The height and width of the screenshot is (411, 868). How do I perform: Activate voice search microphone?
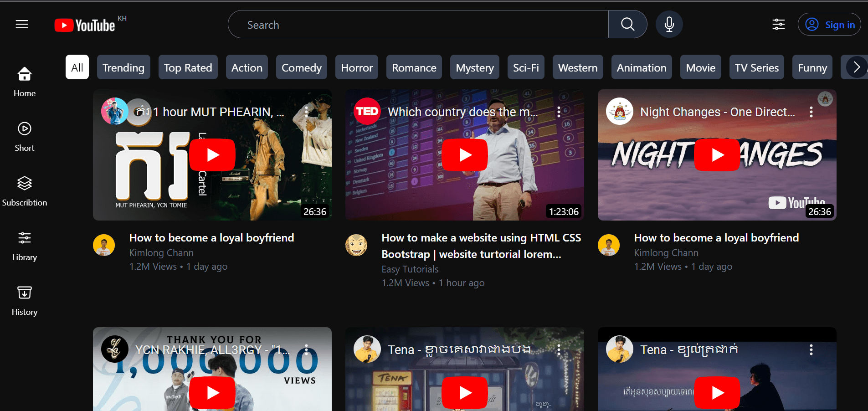pyautogui.click(x=669, y=25)
